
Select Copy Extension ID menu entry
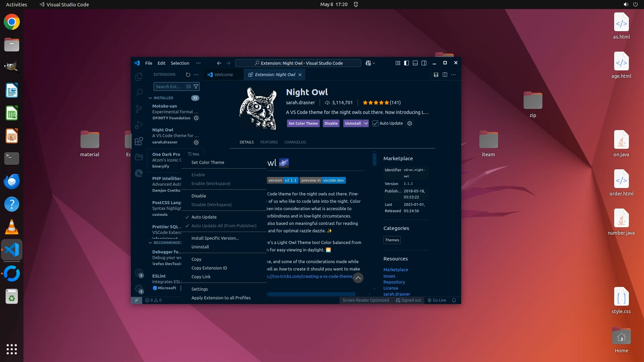pos(209,268)
